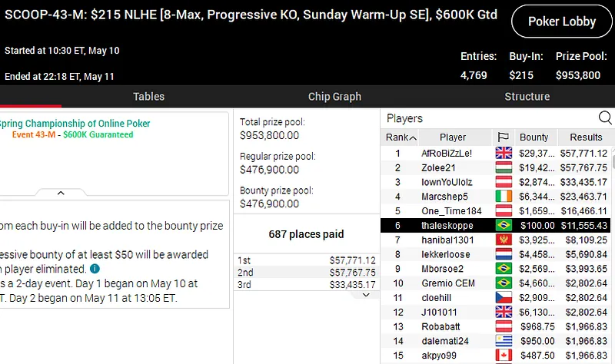The image size is (615, 364).
Task: Open the Structure tab
Action: (x=527, y=97)
